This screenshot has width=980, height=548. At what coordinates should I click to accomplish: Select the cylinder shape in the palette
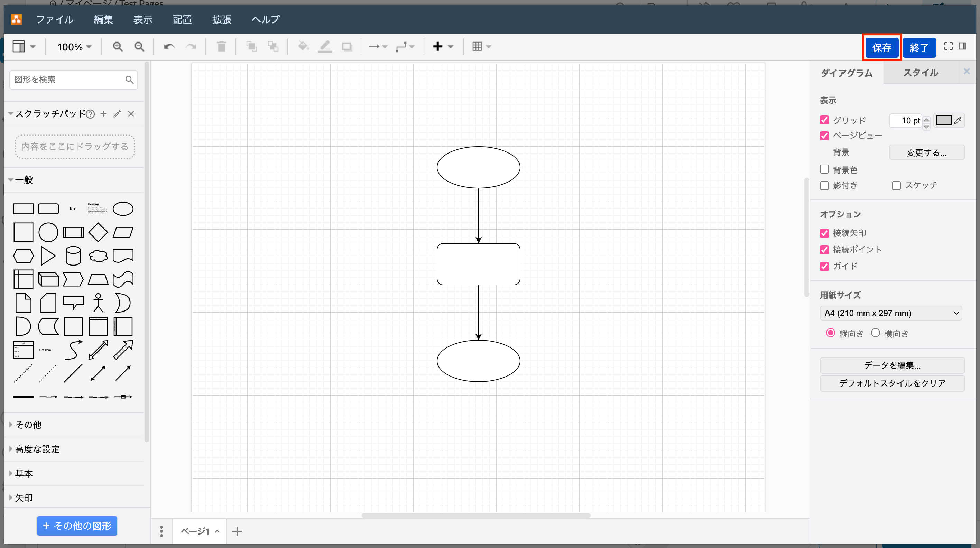click(73, 256)
